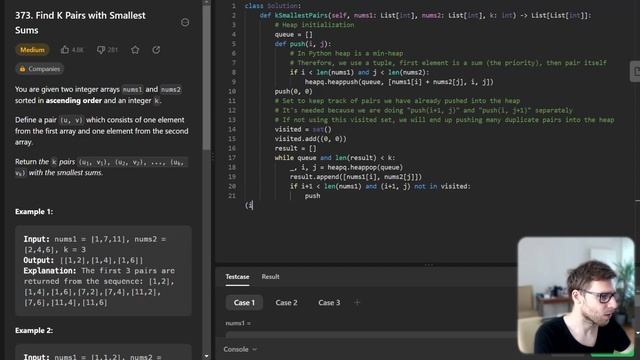Click the 'def kSmallestPairs' method line
The image size is (640, 360).
click(x=425, y=16)
